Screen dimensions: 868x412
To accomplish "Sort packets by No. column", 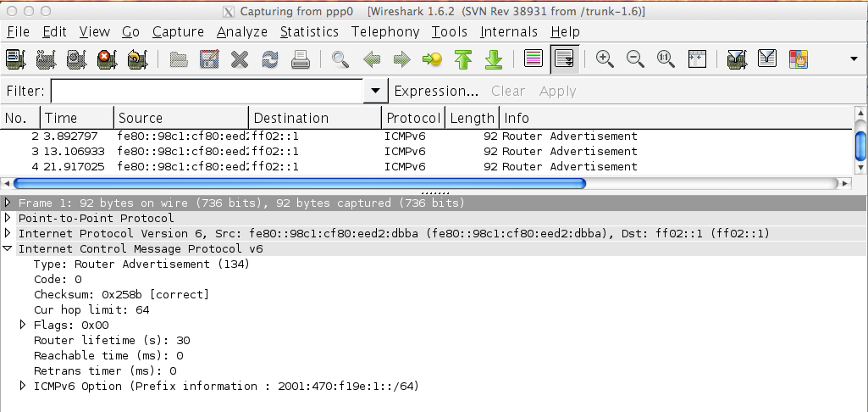I will pos(20,118).
